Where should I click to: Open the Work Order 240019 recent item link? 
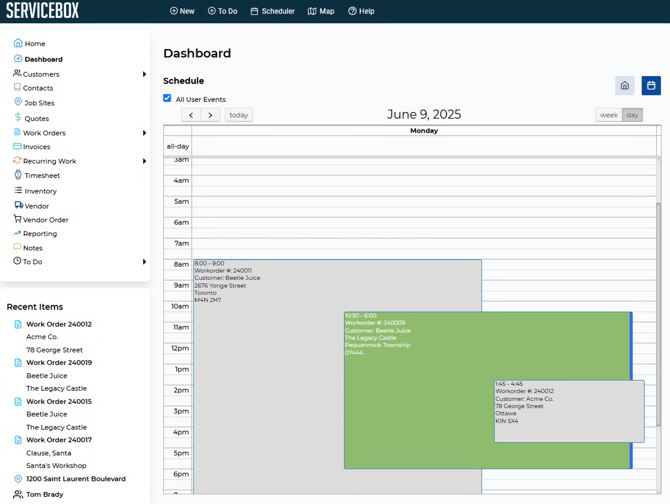click(x=59, y=363)
